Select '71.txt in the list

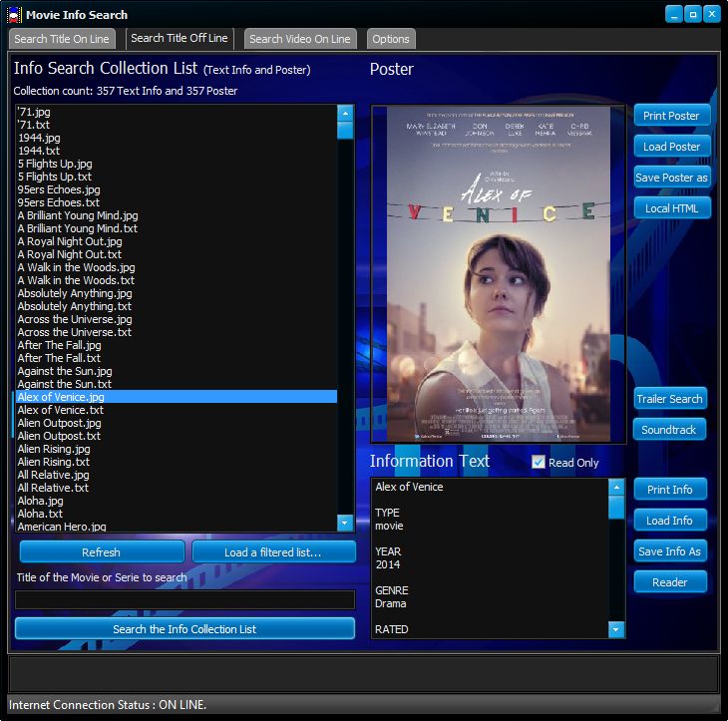[177, 125]
